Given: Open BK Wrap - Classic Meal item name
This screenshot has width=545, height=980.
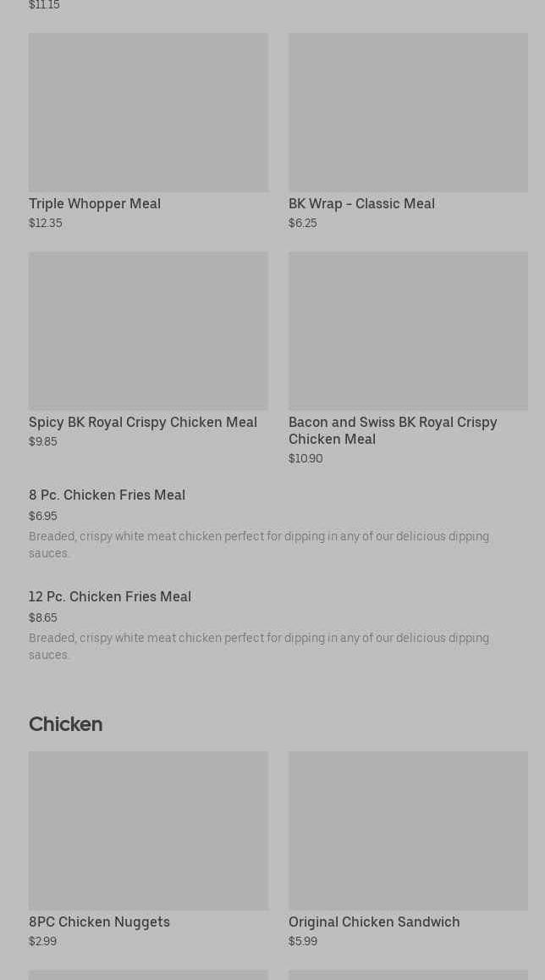Looking at the screenshot, I should tap(361, 203).
